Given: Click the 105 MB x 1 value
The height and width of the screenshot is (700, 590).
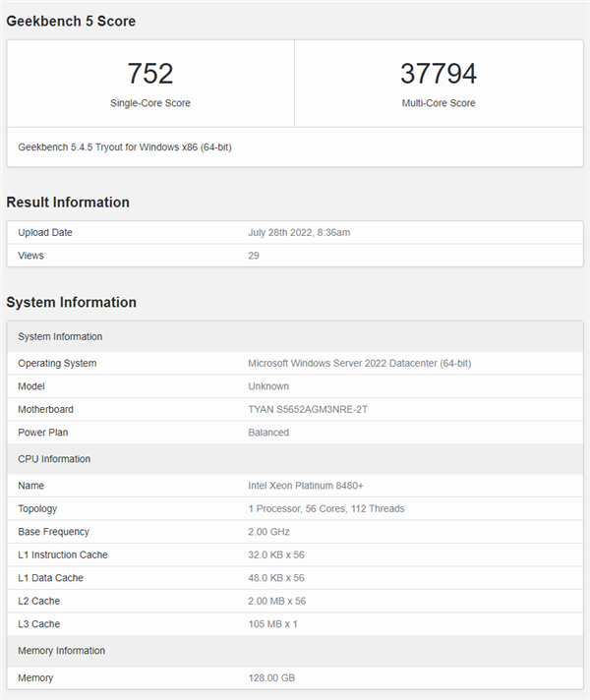Looking at the screenshot, I should click(x=272, y=624).
